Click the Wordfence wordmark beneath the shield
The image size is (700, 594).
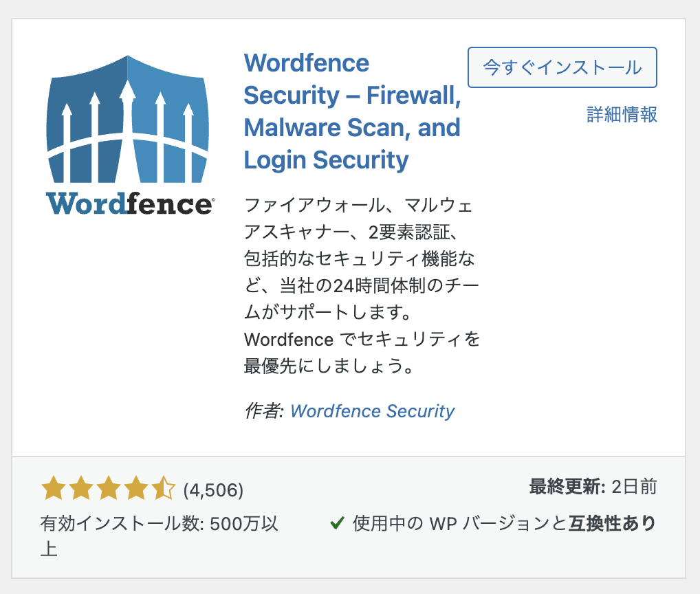pos(130,204)
